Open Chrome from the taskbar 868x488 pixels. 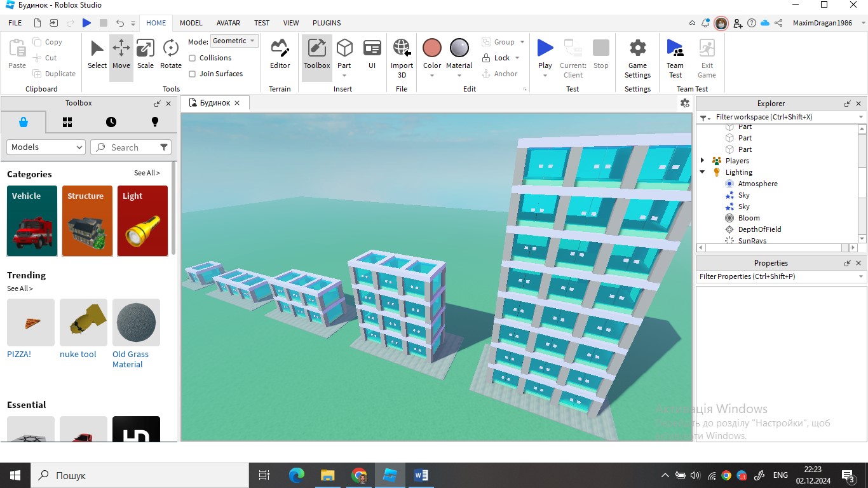pyautogui.click(x=359, y=475)
